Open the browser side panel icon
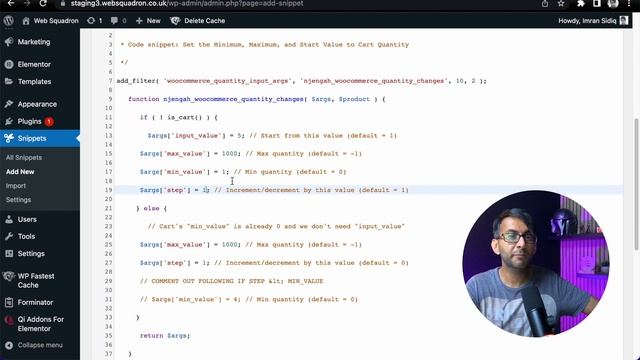The width and height of the screenshot is (640, 360). [x=597, y=4]
